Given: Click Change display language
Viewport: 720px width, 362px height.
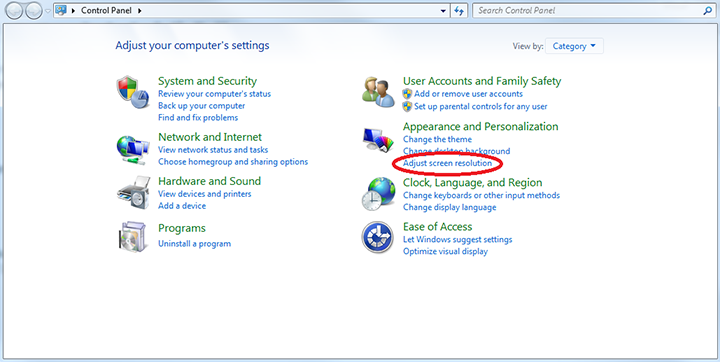Looking at the screenshot, I should (450, 207).
